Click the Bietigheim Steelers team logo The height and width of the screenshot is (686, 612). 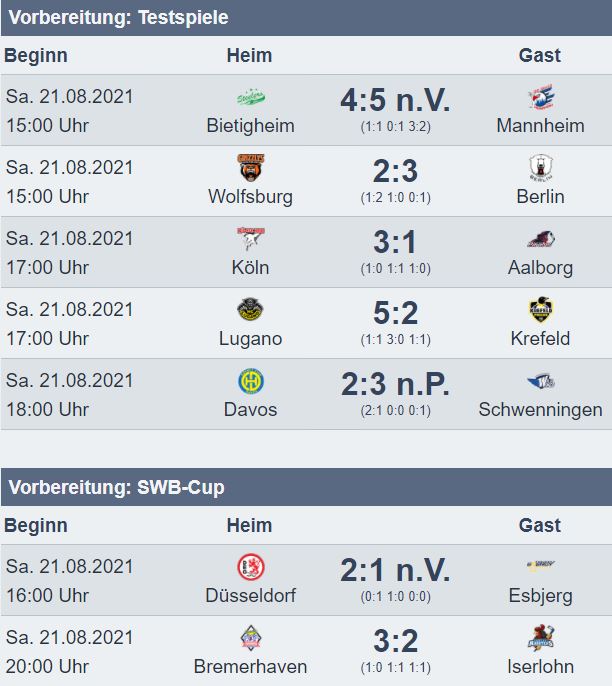(251, 97)
